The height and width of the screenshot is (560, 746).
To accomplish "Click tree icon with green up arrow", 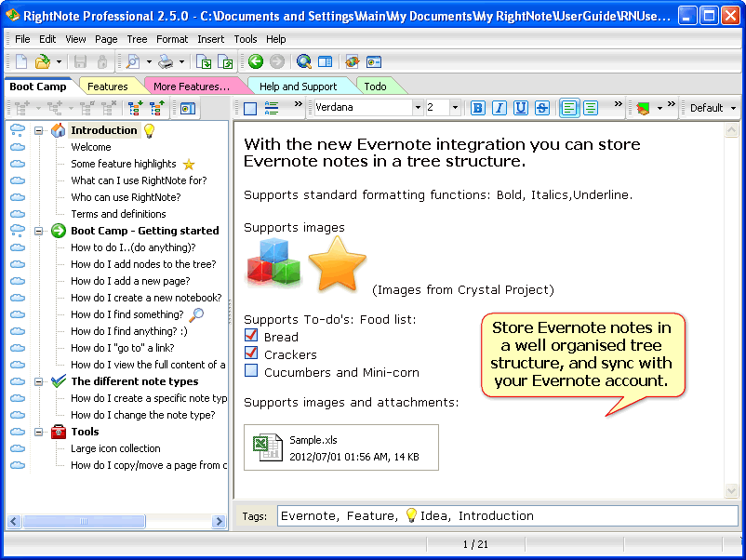I will [x=156, y=109].
